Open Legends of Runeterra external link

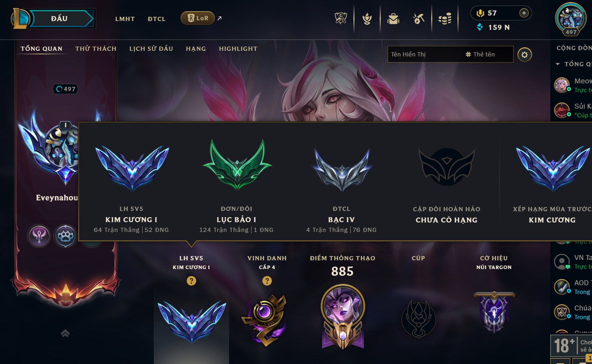tap(198, 18)
